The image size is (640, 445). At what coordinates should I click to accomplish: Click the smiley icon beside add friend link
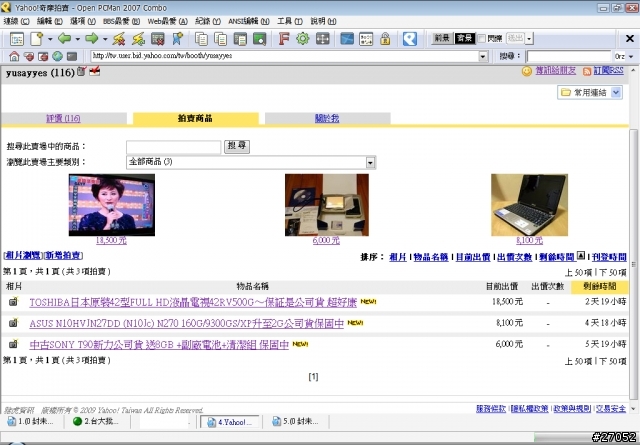[527, 71]
